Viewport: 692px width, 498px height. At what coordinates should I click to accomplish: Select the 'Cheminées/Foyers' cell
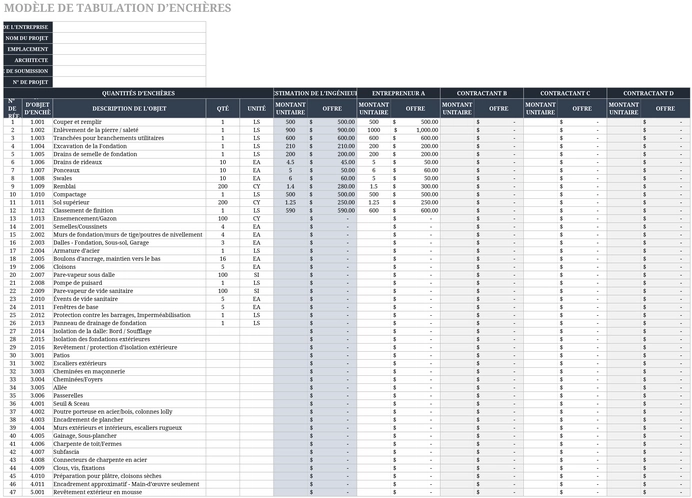129,380
